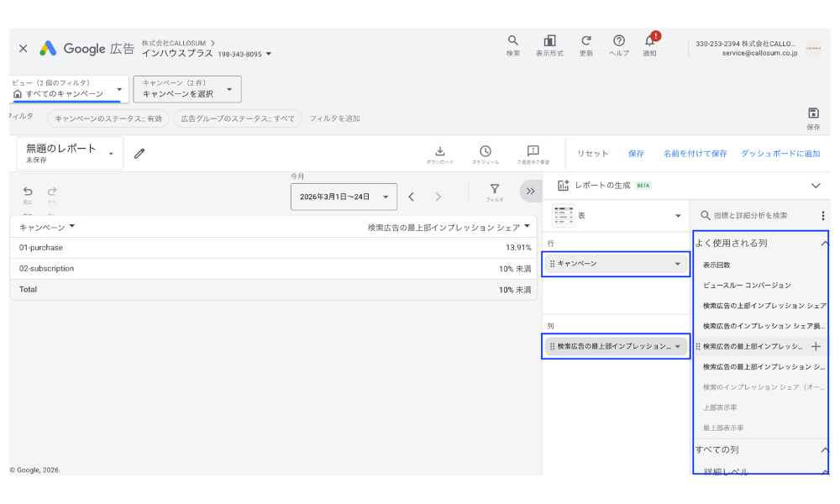Click フィルタを追加
The height and width of the screenshot is (504, 840).
tap(334, 118)
